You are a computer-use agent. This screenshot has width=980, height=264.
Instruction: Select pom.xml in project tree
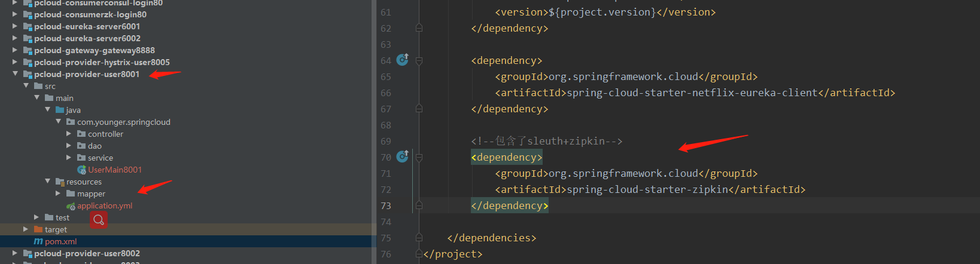(61, 241)
